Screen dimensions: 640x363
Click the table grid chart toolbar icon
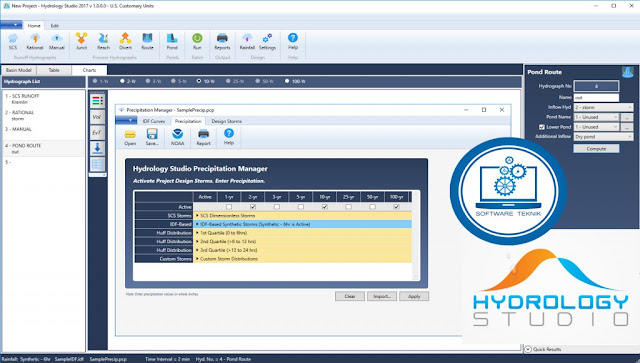(97, 164)
